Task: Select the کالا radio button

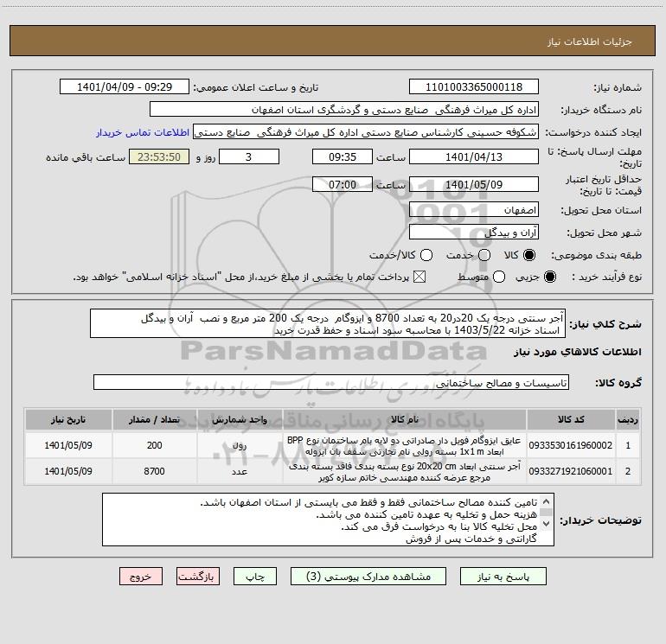Action: (x=529, y=255)
